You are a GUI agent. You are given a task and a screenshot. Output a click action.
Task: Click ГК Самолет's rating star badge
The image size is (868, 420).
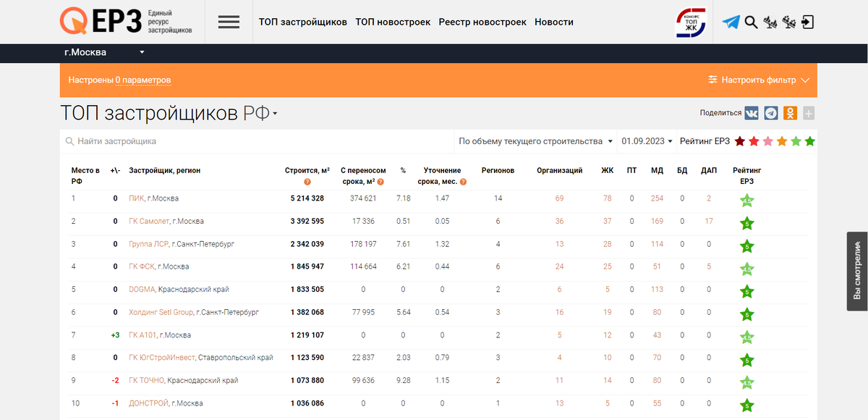pyautogui.click(x=747, y=224)
